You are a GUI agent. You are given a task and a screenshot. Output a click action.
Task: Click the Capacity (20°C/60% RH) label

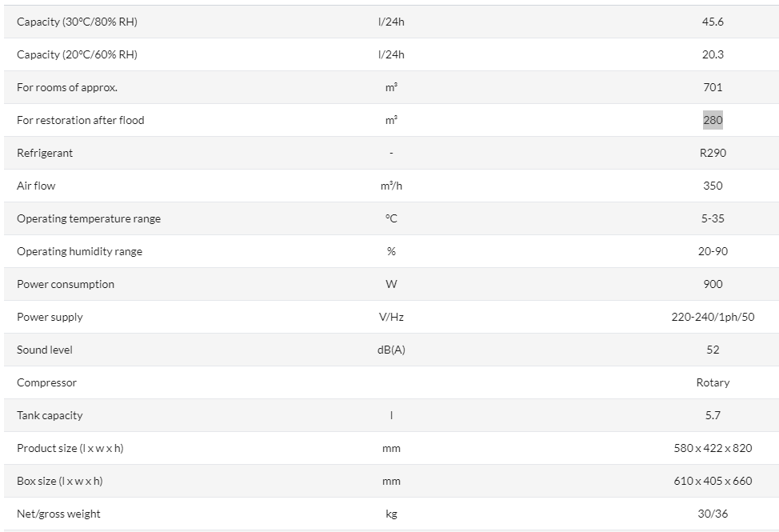[77, 54]
